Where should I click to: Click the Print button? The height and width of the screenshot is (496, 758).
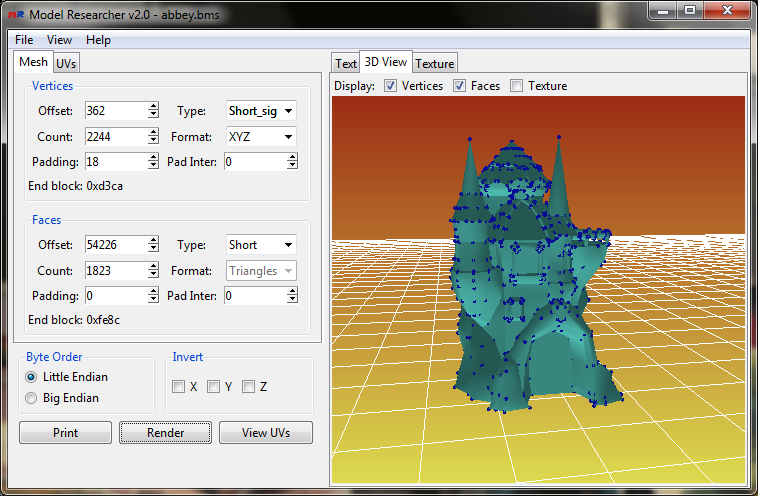coord(66,433)
